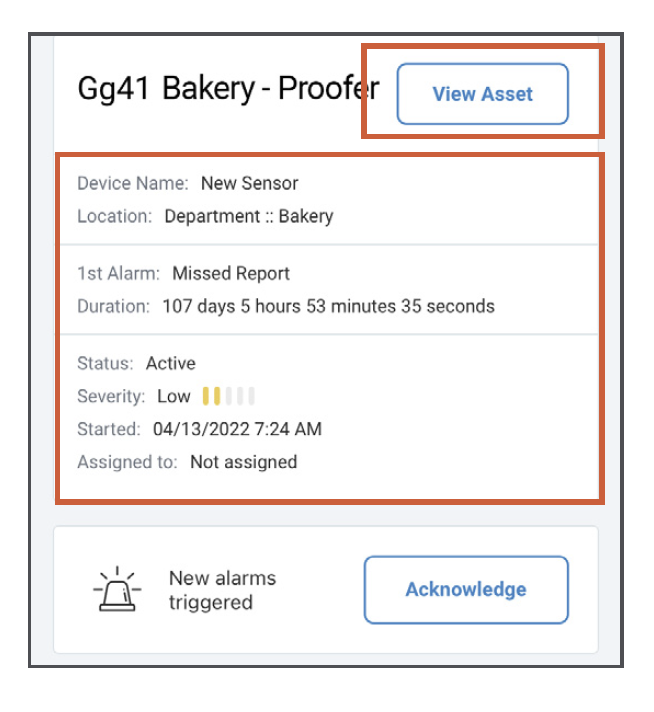The width and height of the screenshot is (654, 712).
Task: Click the New Sensor device name
Action: click(x=249, y=183)
